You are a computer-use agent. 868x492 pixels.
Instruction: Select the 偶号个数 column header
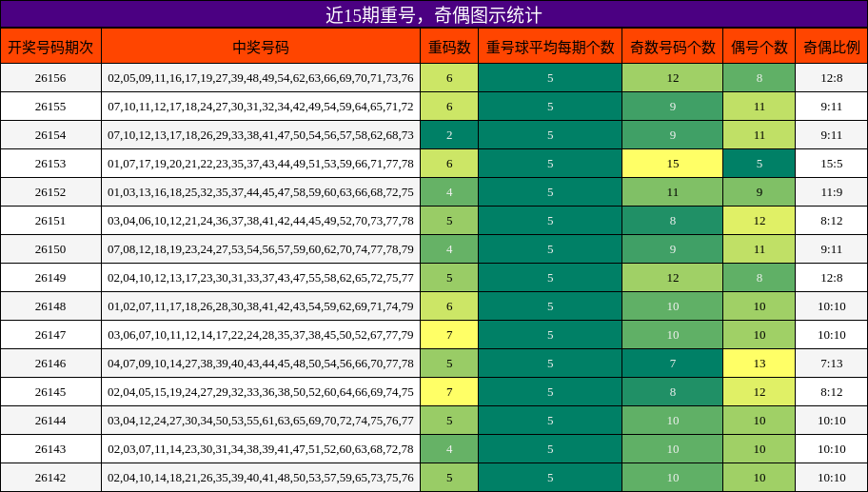coord(759,47)
